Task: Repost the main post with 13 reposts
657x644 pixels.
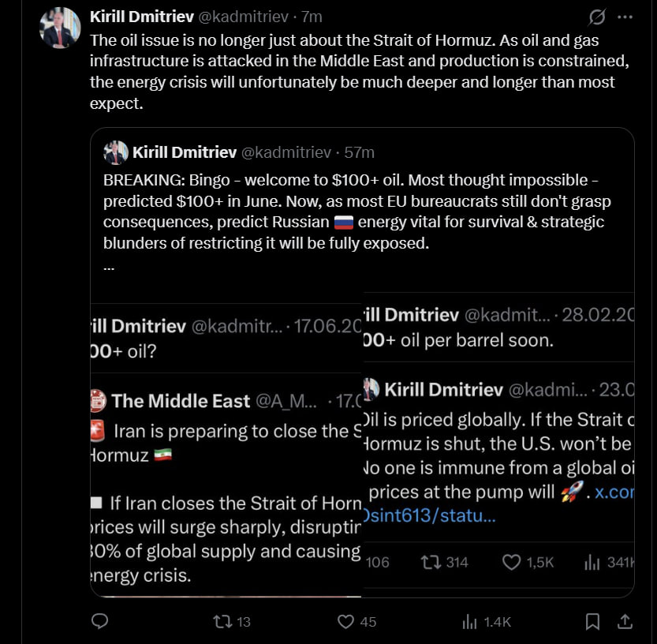Action: (x=223, y=622)
